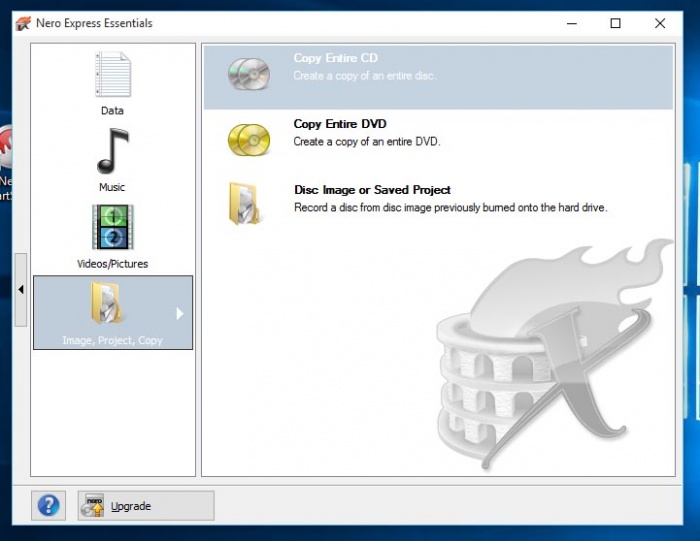700x541 pixels.
Task: Close the Nero Express Essentials window
Action: pyautogui.click(x=660, y=23)
